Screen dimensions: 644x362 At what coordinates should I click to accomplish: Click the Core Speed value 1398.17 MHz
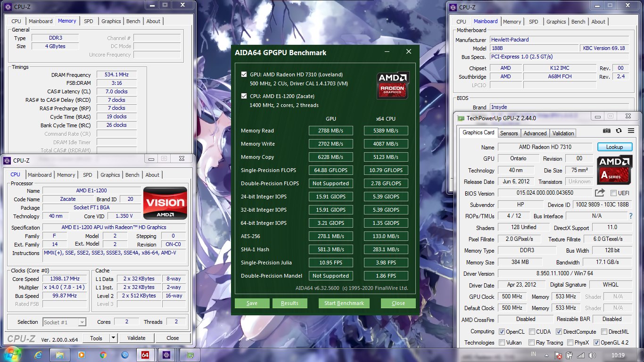pyautogui.click(x=65, y=279)
